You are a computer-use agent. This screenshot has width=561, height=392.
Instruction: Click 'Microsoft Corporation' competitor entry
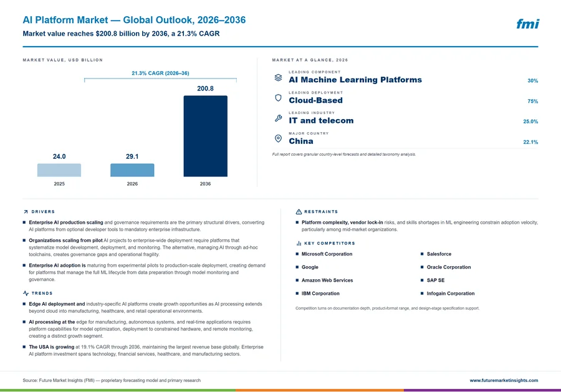[327, 254]
